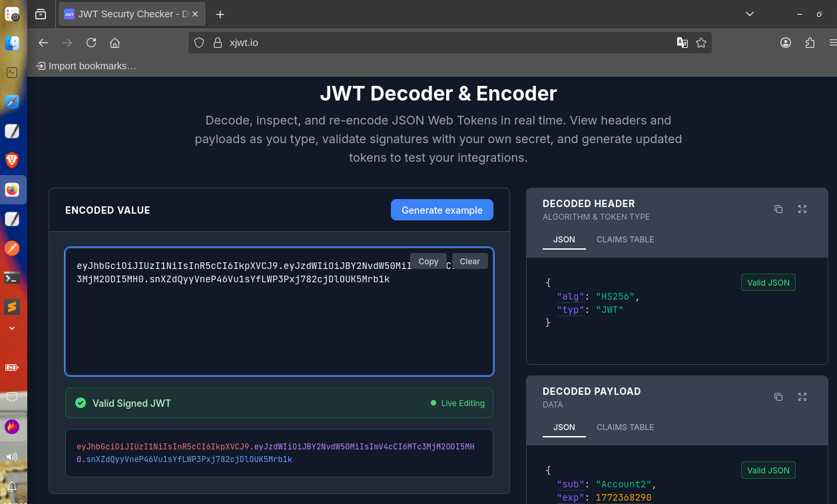The height and width of the screenshot is (504, 837).
Task: Click the Generate example button
Action: pos(441,210)
